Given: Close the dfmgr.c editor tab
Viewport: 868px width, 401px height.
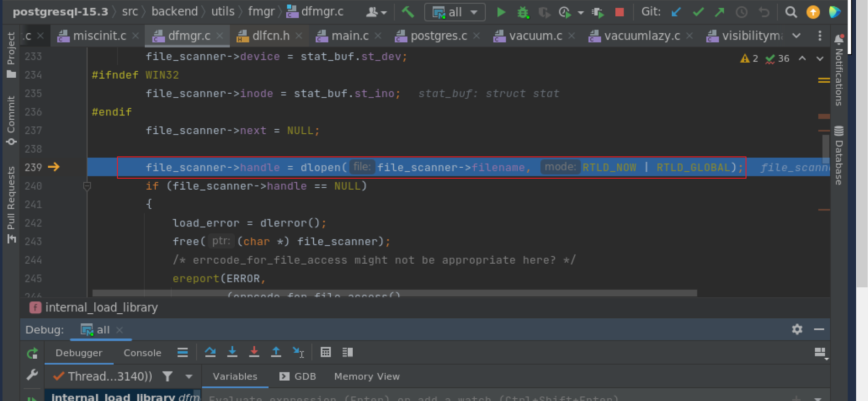Looking at the screenshot, I should [x=220, y=35].
